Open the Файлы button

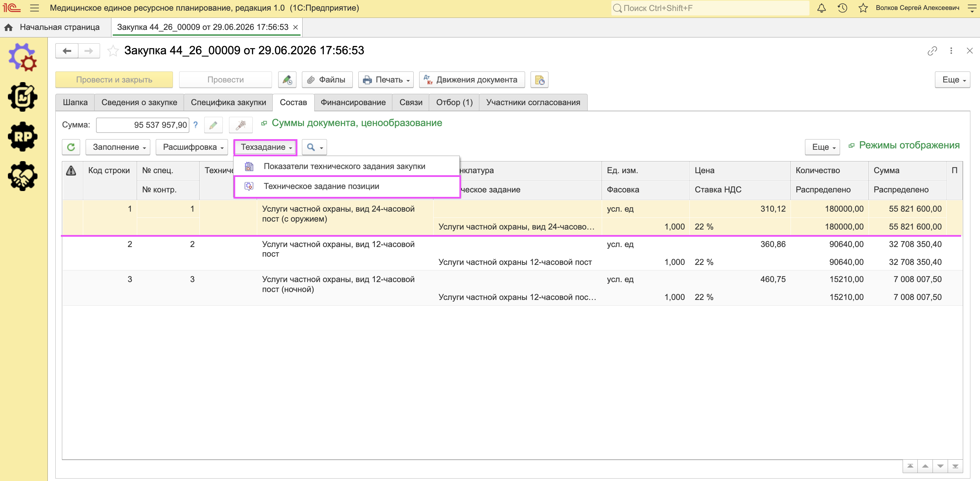click(x=327, y=80)
